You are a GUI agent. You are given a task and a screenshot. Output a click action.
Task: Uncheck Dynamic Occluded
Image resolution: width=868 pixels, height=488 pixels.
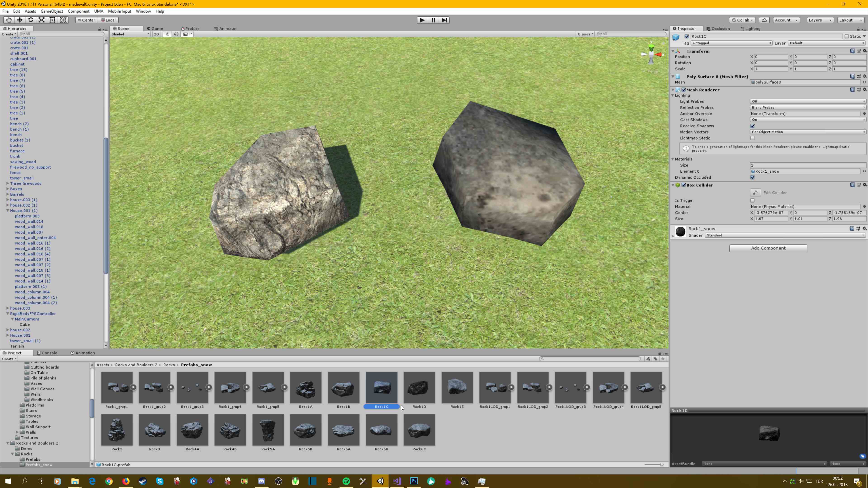pos(752,178)
